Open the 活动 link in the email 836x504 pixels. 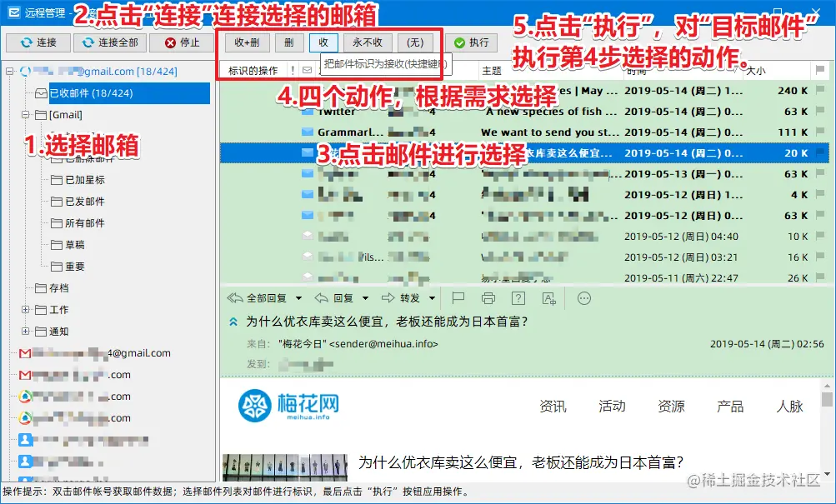[x=612, y=407]
